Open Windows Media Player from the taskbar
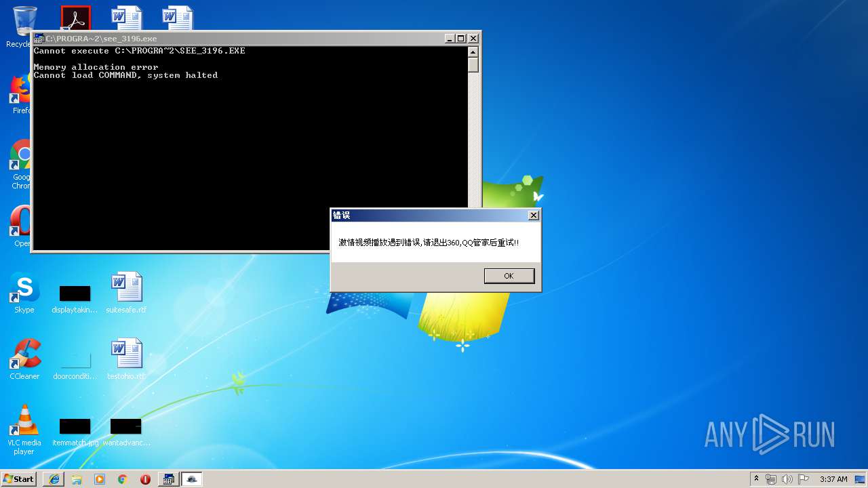 coord(100,479)
